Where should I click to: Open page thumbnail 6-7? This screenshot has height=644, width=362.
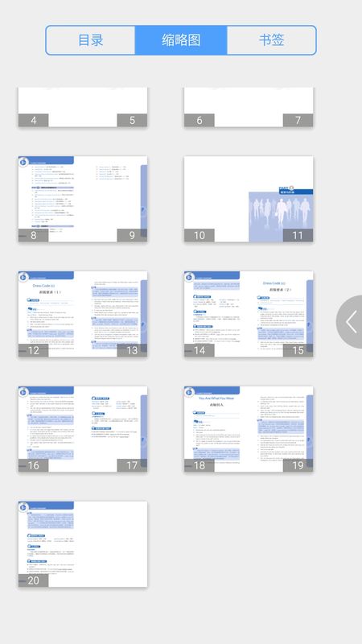249,107
